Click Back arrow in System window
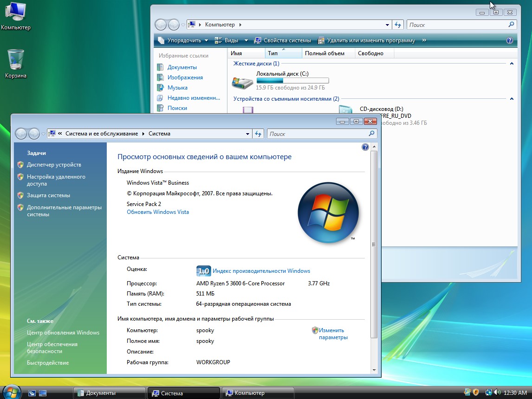 21,134
